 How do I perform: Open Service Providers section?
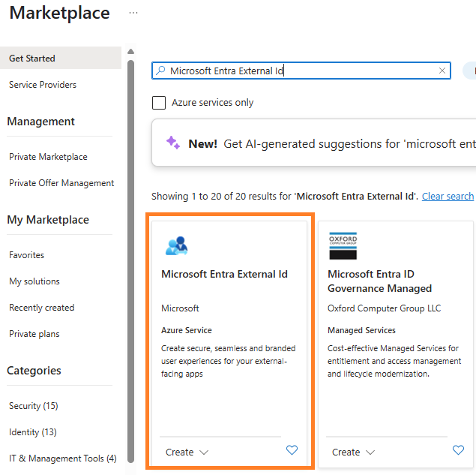point(43,85)
